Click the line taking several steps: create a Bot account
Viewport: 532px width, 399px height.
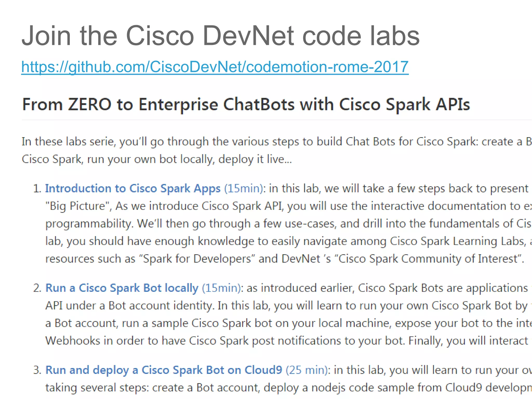coord(288,388)
